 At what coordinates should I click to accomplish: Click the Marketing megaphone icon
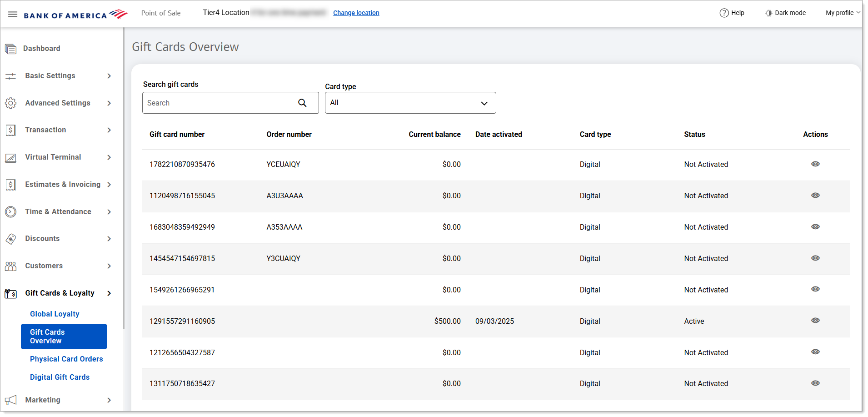tap(10, 400)
